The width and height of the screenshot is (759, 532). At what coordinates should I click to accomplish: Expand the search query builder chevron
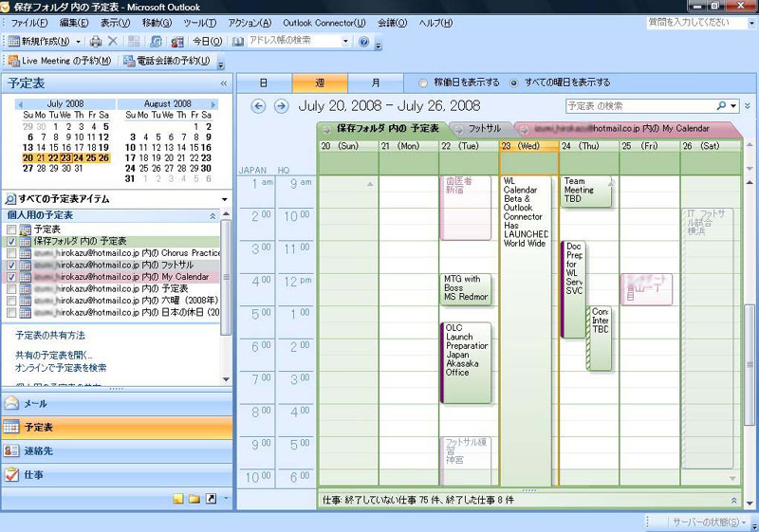click(748, 105)
